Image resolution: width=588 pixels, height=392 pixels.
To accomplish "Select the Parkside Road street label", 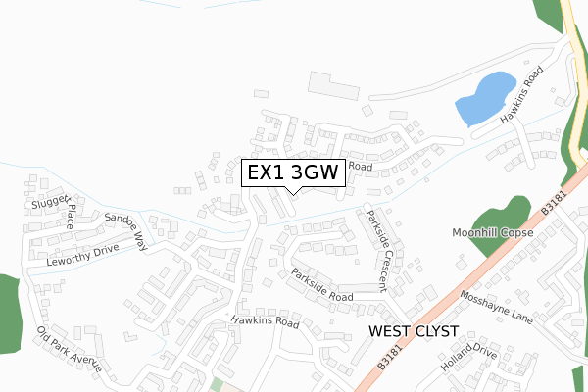I will 322,285.
